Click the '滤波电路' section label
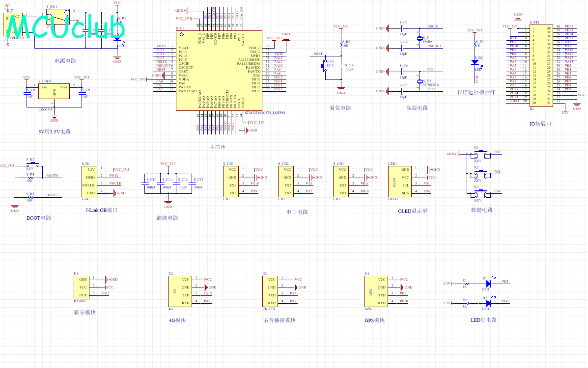This screenshot has height=368, width=588. click(167, 218)
